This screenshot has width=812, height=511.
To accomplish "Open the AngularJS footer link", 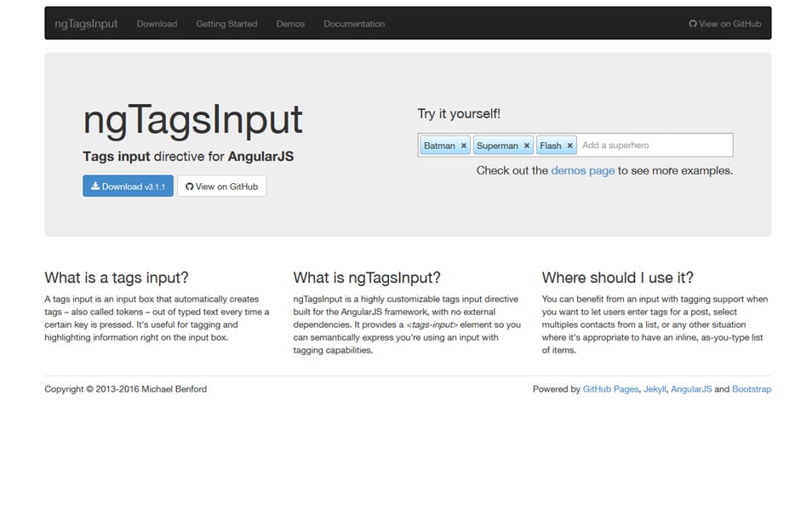I will point(691,389).
